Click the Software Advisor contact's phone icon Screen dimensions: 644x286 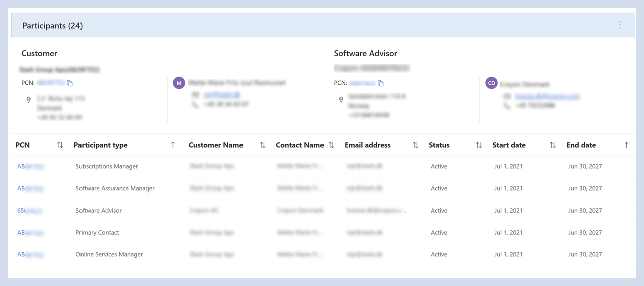click(x=507, y=106)
